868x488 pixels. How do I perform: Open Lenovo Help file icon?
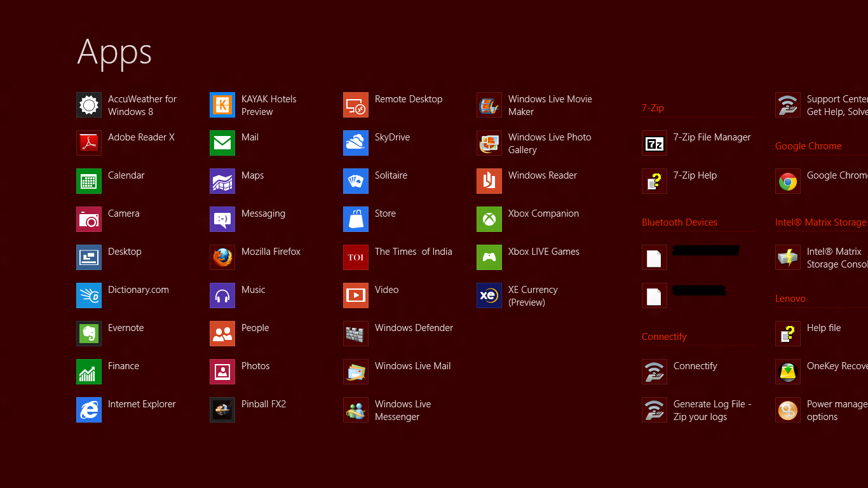[x=788, y=334]
